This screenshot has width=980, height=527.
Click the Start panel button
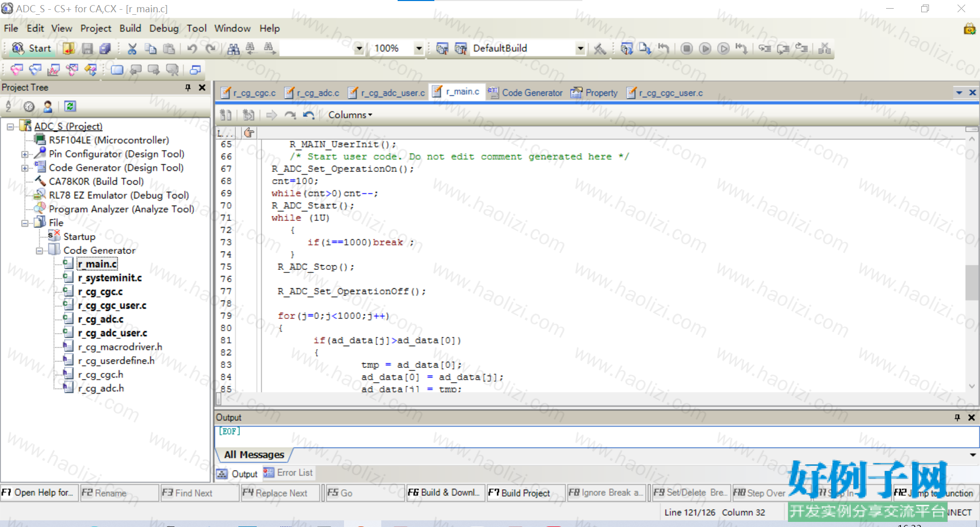pyautogui.click(x=32, y=48)
